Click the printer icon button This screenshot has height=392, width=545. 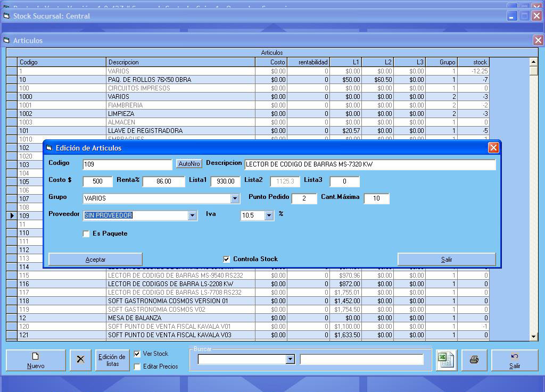pyautogui.click(x=474, y=360)
